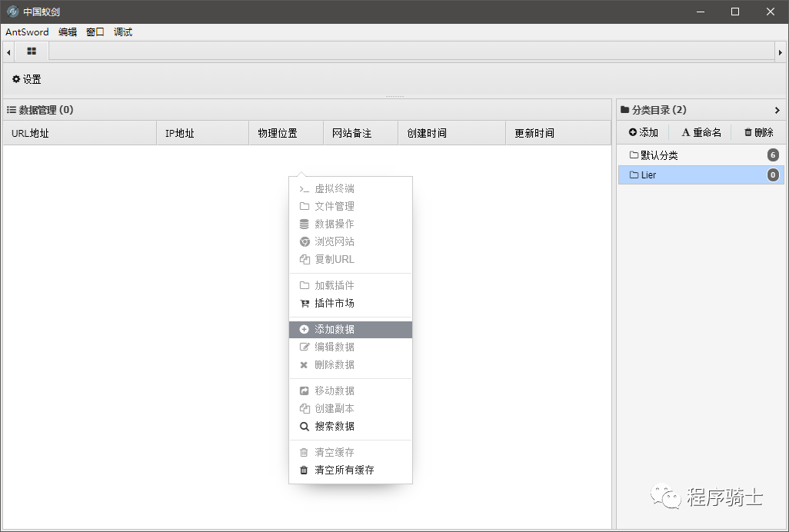Click the folder icon in 分类目录 header
Image resolution: width=789 pixels, height=532 pixels.
pos(625,110)
